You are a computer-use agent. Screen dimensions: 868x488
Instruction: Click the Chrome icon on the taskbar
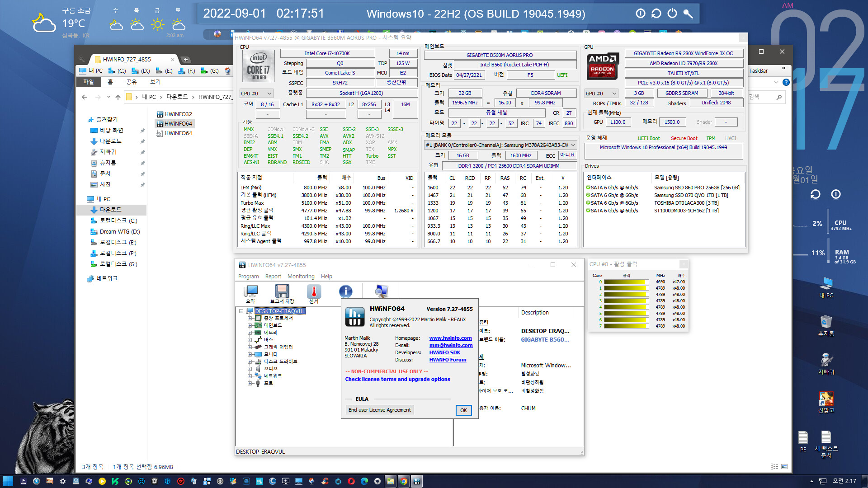click(x=403, y=481)
